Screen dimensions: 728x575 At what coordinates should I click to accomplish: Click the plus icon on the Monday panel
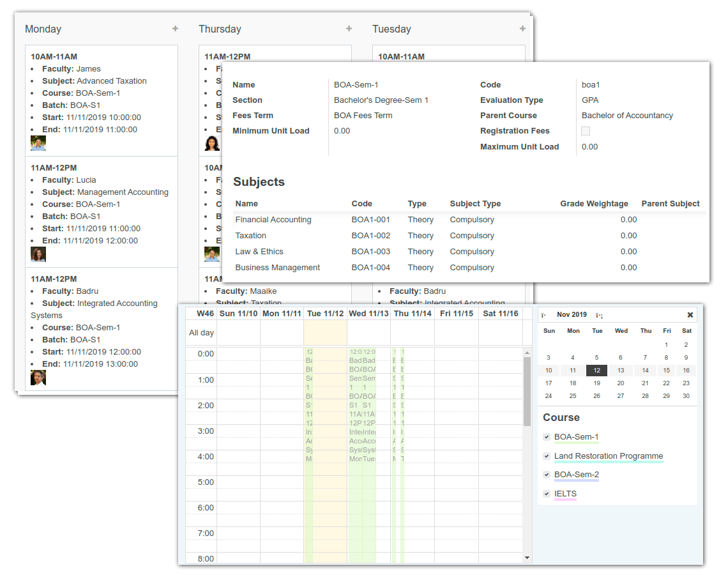click(175, 29)
